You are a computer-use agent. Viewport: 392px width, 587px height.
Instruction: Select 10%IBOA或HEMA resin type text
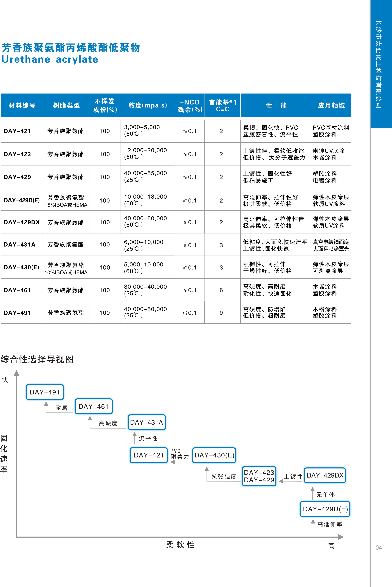click(66, 272)
